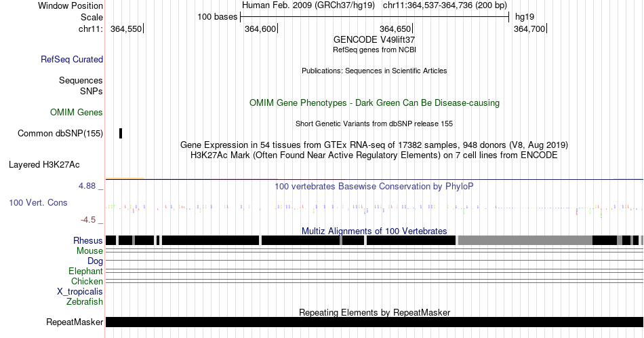Click the OMIM Gene Phenotypes title
Viewport: 644px width, 338px height.
(374, 102)
